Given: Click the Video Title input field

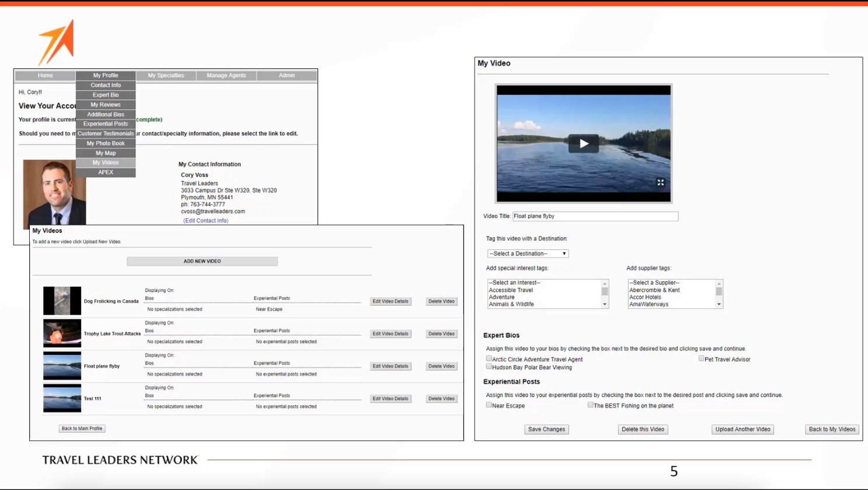Looking at the screenshot, I should click(595, 216).
